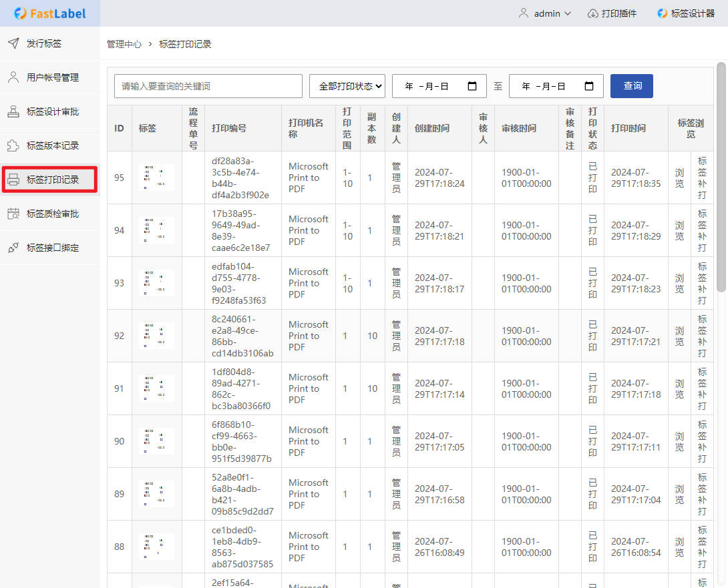Image resolution: width=728 pixels, height=588 pixels.
Task: Click the calendar icon for 标签质检审批
Action: [13, 214]
